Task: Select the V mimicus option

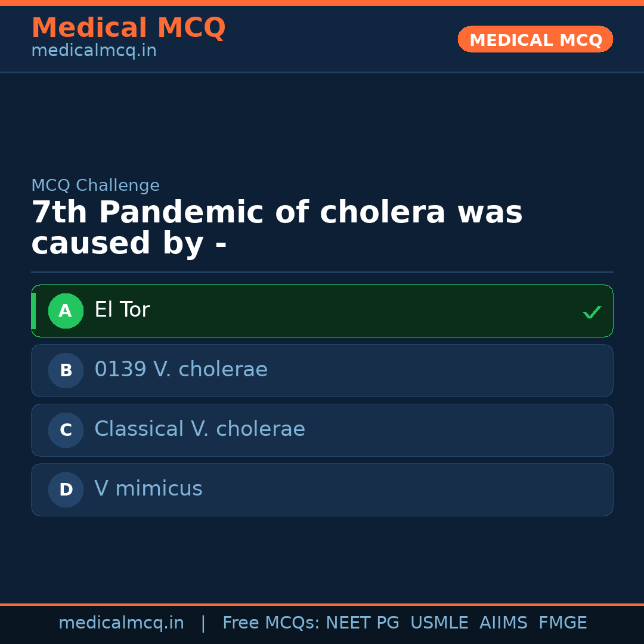Action: (148, 489)
